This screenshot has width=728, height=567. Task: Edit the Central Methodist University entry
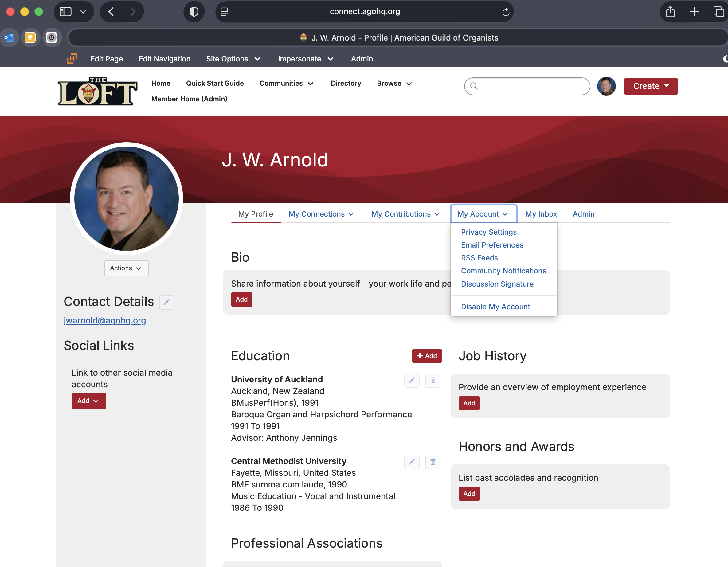412,462
